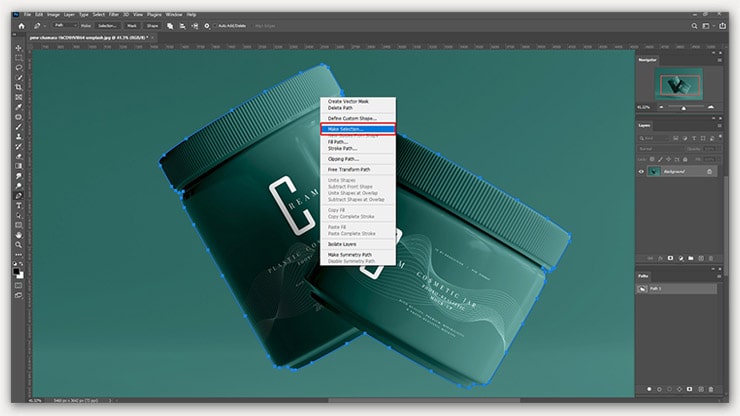Screen dimensions: 740x416
Task: Toggle Background layer visibility eye
Action: click(642, 171)
